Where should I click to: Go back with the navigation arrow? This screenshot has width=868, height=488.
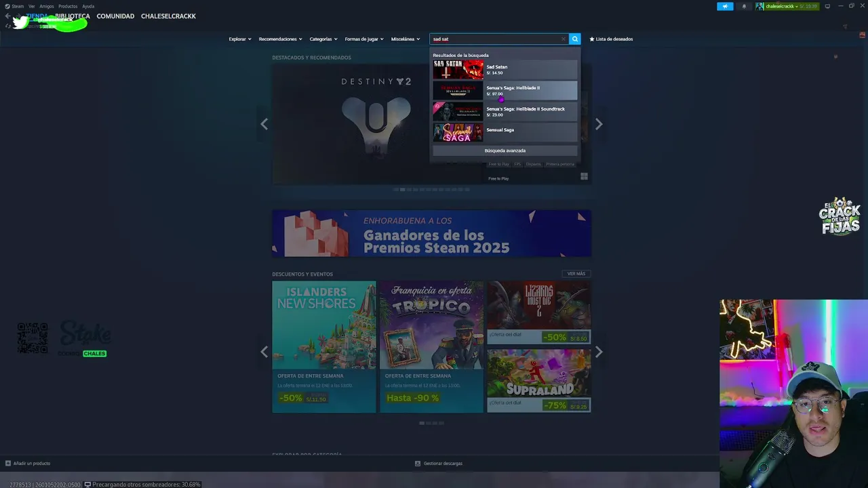tap(7, 16)
